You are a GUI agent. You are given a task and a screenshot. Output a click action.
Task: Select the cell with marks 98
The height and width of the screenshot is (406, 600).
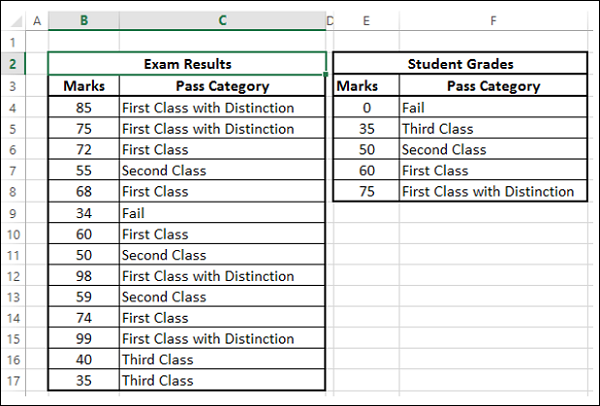click(x=84, y=275)
